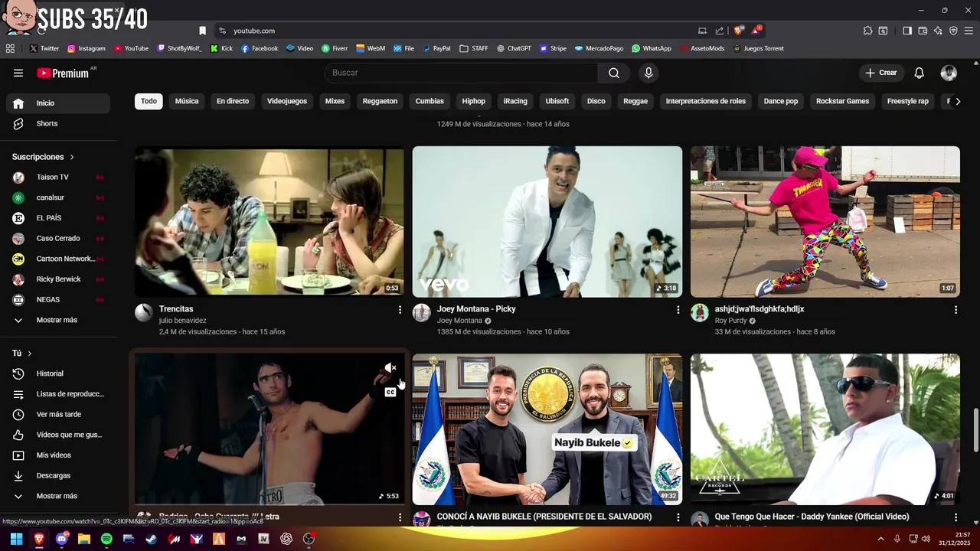This screenshot has width=980, height=551.
Task: Toggle the browser sidebar panel icon
Action: coord(907,31)
